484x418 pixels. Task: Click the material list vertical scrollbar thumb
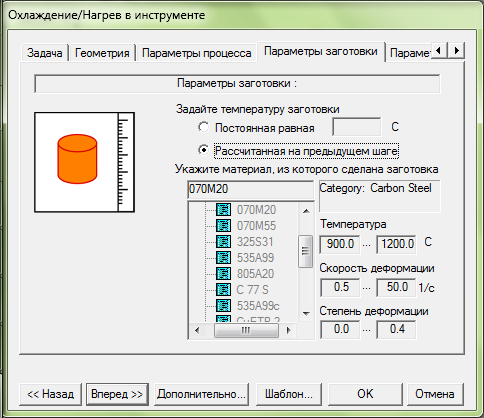tap(306, 251)
